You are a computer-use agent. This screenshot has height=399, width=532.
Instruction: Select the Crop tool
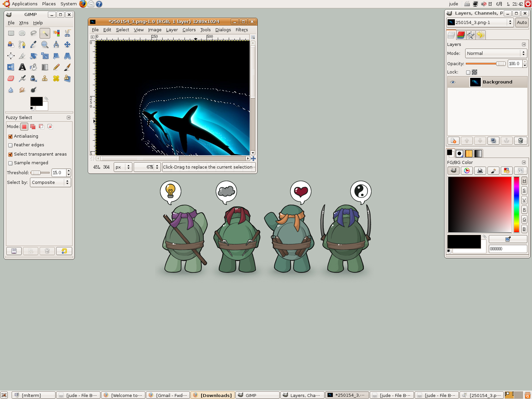click(22, 56)
